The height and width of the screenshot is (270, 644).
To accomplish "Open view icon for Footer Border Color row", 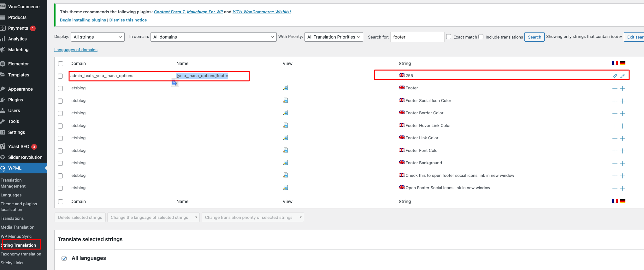I will 285,113.
